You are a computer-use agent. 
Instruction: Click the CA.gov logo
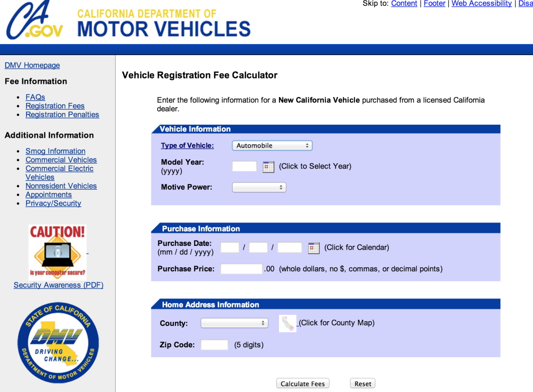coord(35,20)
